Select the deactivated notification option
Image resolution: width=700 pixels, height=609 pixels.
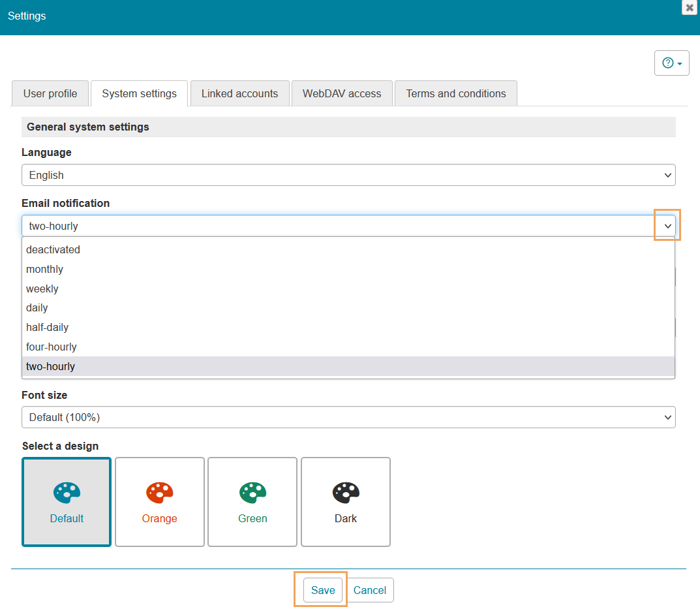tap(53, 249)
